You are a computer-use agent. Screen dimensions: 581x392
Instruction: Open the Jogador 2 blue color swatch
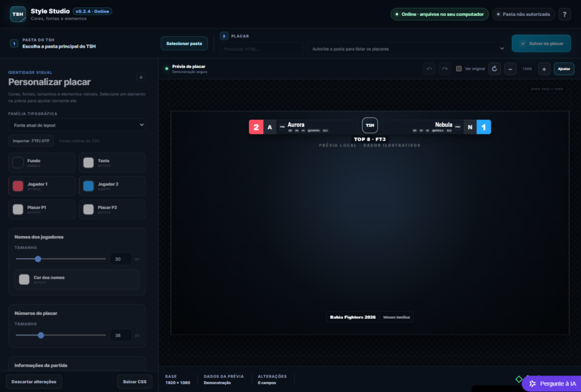click(88, 186)
